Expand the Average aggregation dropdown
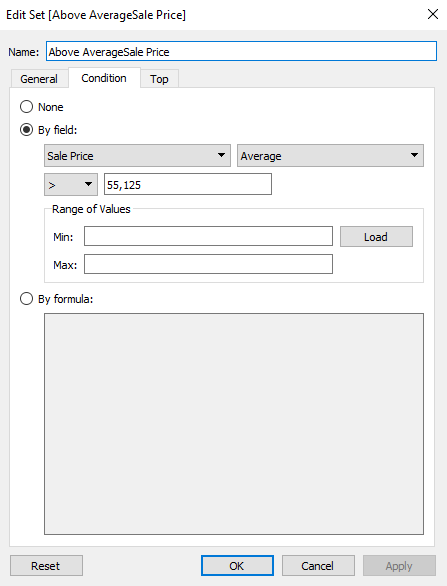The height and width of the screenshot is (586, 447). [330, 155]
